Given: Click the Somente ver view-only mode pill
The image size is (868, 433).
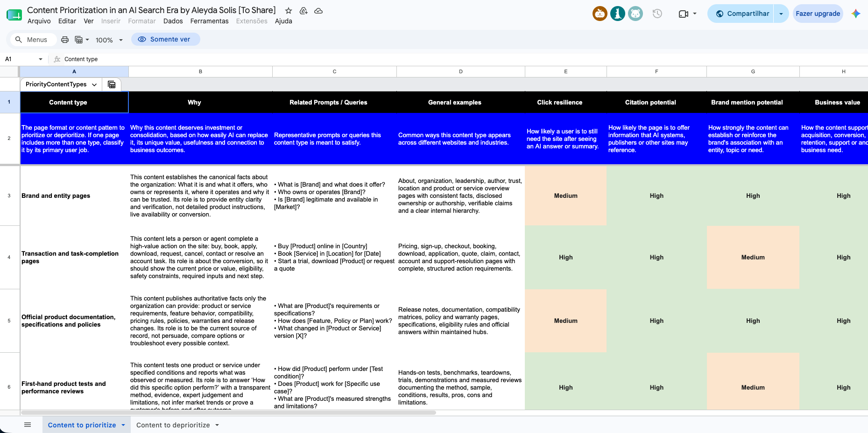Looking at the screenshot, I should click(165, 39).
